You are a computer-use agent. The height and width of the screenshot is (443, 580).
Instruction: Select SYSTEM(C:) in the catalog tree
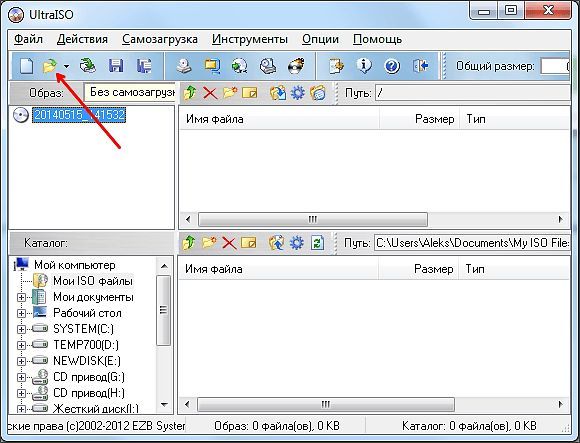[83, 329]
